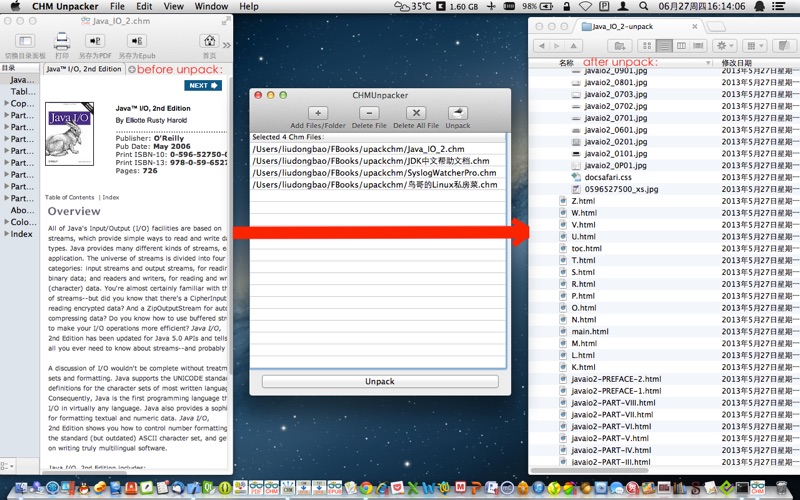The width and height of the screenshot is (800, 500).
Task: Open the Edit menu
Action: coord(144,7)
